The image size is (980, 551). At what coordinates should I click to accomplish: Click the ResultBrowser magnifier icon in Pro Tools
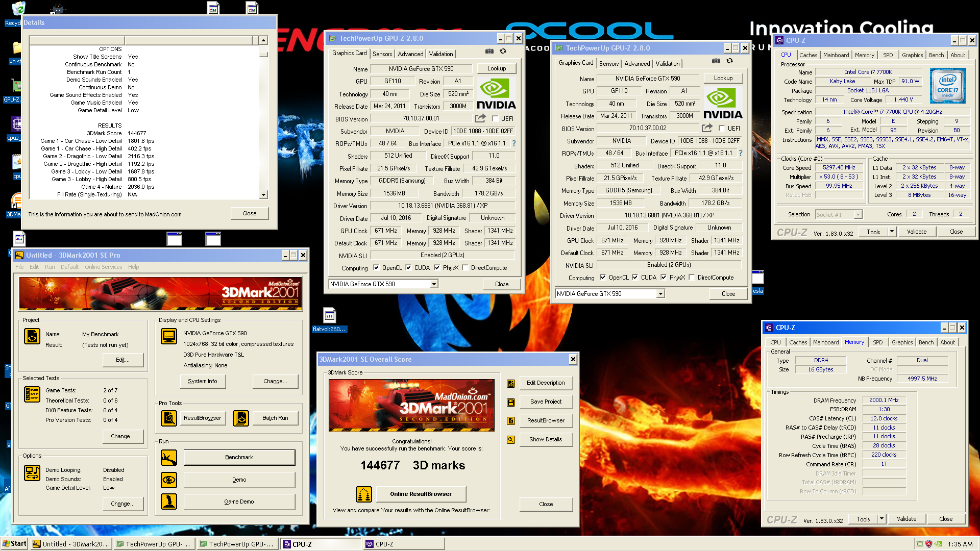[x=169, y=418]
